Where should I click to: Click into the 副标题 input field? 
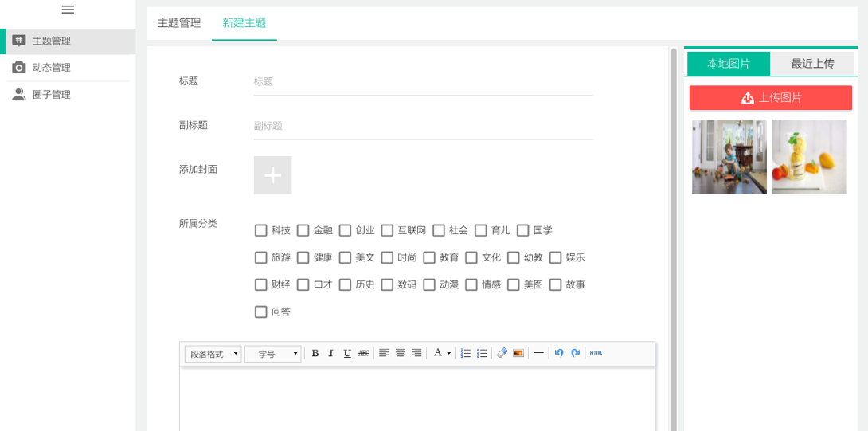pos(424,127)
